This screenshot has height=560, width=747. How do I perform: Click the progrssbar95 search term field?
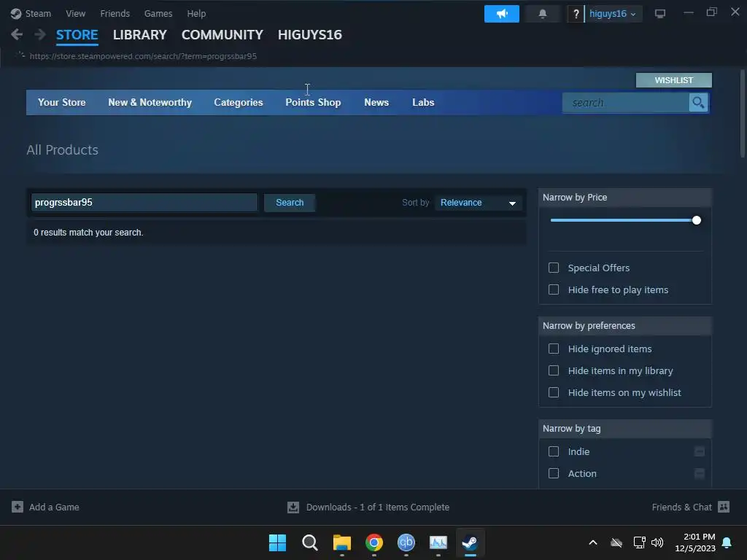(x=144, y=203)
